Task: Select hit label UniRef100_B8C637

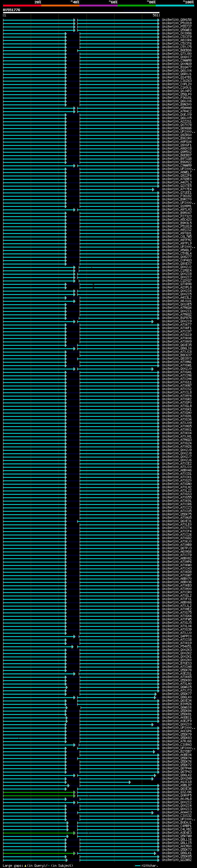Action: (x=177, y=355)
